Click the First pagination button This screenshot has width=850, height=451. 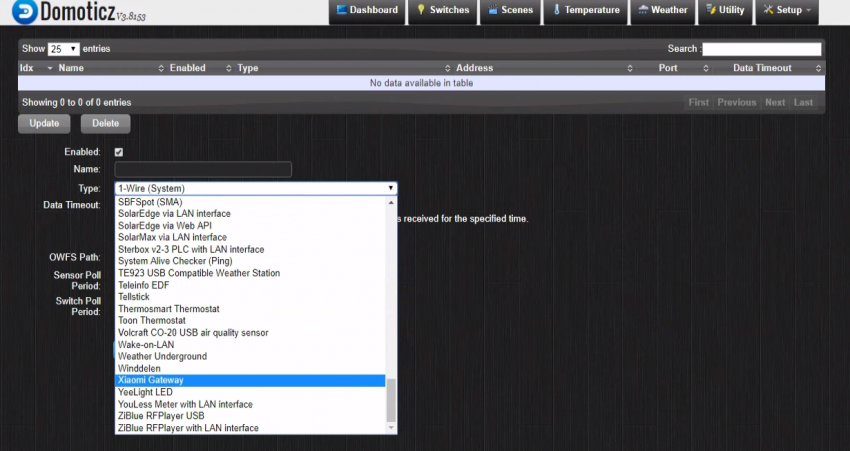click(698, 102)
